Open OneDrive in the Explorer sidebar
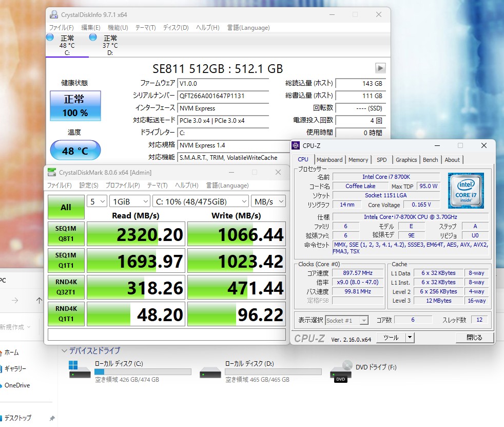Viewport: 504px width, 427px height. click(x=14, y=385)
